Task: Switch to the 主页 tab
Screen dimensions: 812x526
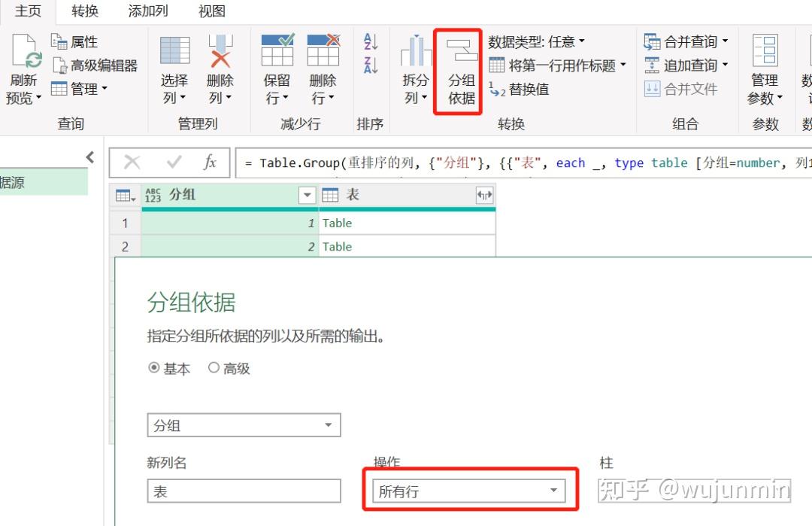Action: [28, 11]
